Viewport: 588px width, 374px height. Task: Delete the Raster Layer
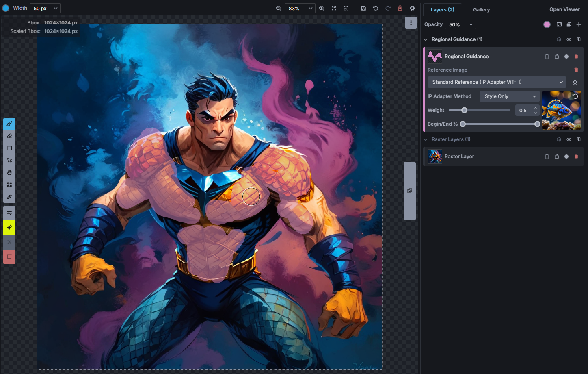pyautogui.click(x=576, y=157)
